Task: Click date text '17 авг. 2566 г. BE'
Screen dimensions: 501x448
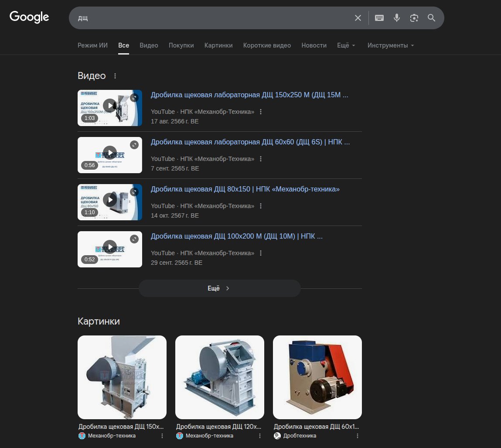Action: coord(175,121)
